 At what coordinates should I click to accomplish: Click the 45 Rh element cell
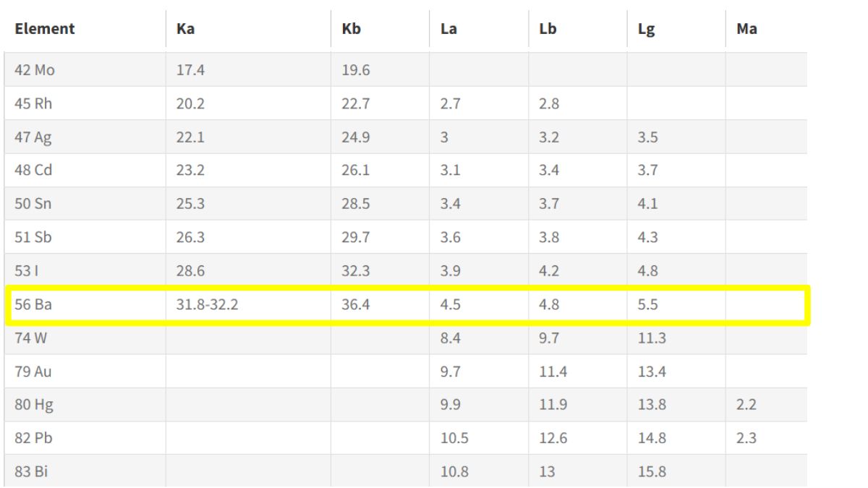(33, 103)
